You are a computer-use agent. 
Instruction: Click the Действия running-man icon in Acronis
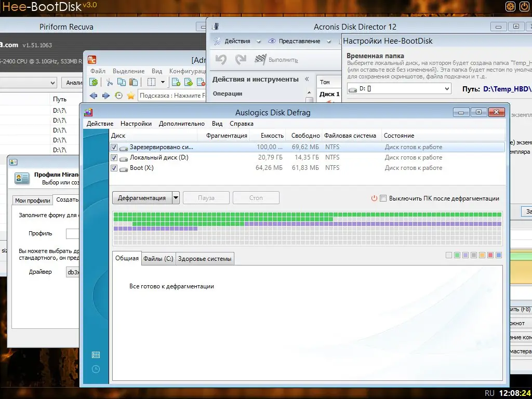click(217, 41)
